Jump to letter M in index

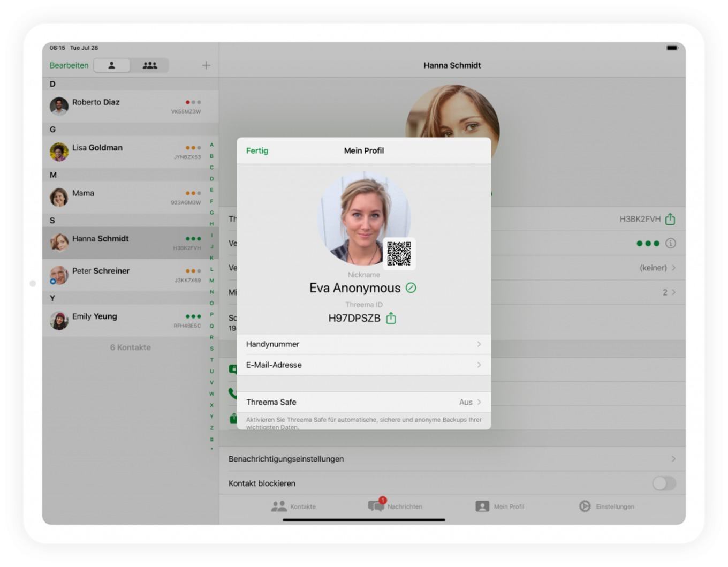click(211, 281)
